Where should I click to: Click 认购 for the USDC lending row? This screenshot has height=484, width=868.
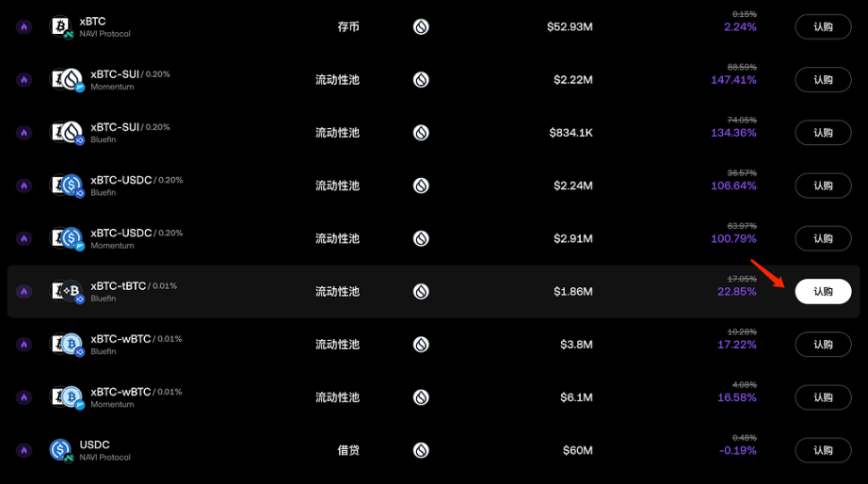pos(823,450)
